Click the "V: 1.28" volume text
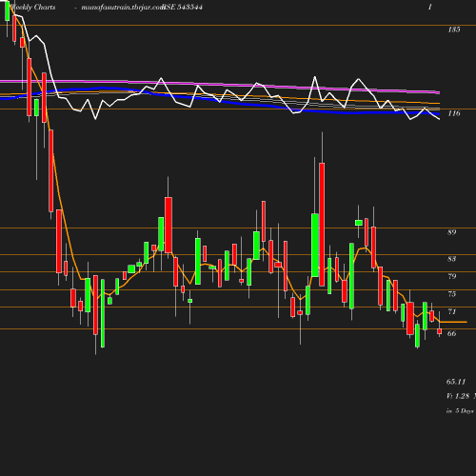Screen dimensions: 476x476 click(458, 396)
